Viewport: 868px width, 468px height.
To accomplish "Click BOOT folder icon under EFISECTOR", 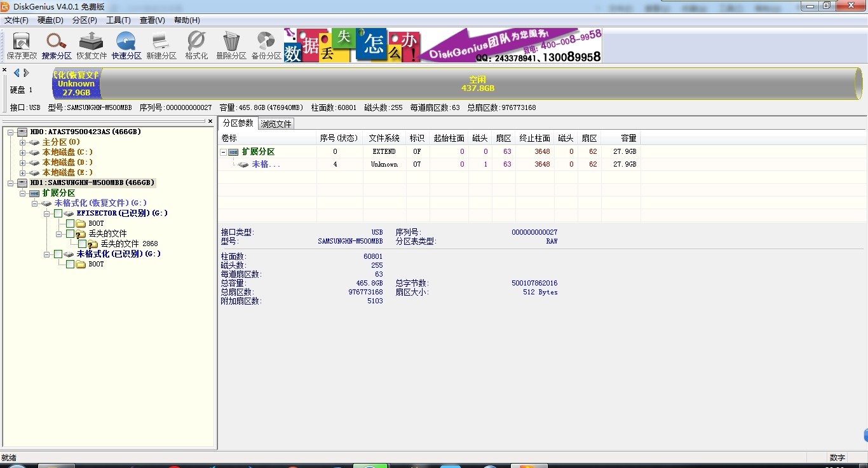I will (x=81, y=224).
